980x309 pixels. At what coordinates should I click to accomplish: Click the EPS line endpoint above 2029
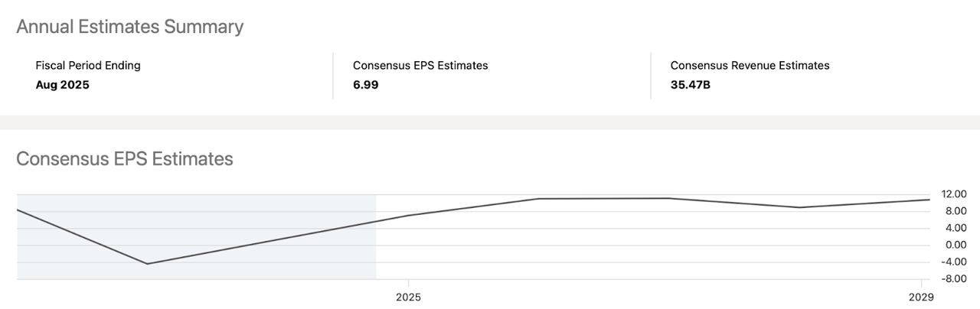(929, 200)
